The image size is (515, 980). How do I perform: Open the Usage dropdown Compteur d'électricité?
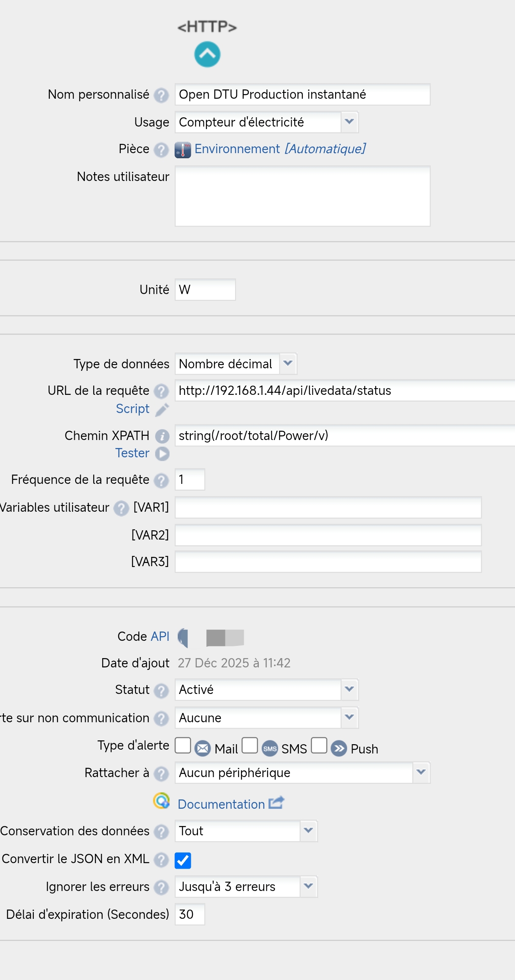click(x=267, y=122)
